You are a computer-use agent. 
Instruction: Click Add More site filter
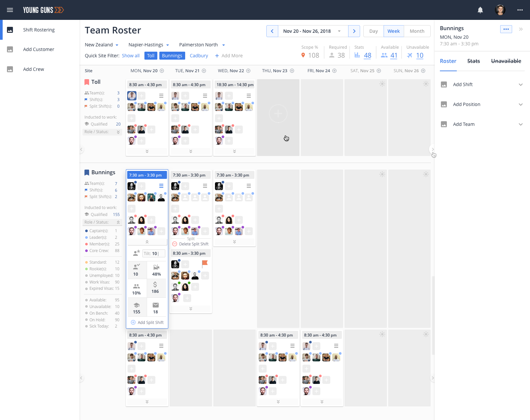(x=229, y=56)
